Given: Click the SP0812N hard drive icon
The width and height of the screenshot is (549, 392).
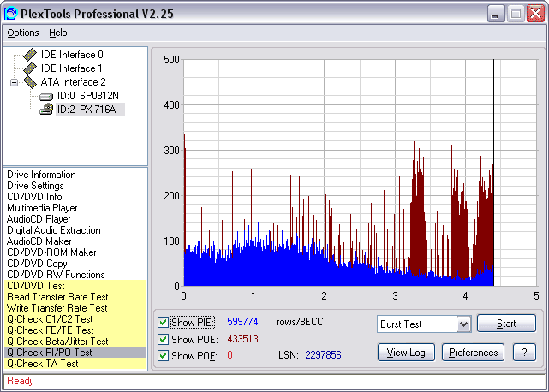Looking at the screenshot, I should [x=46, y=96].
